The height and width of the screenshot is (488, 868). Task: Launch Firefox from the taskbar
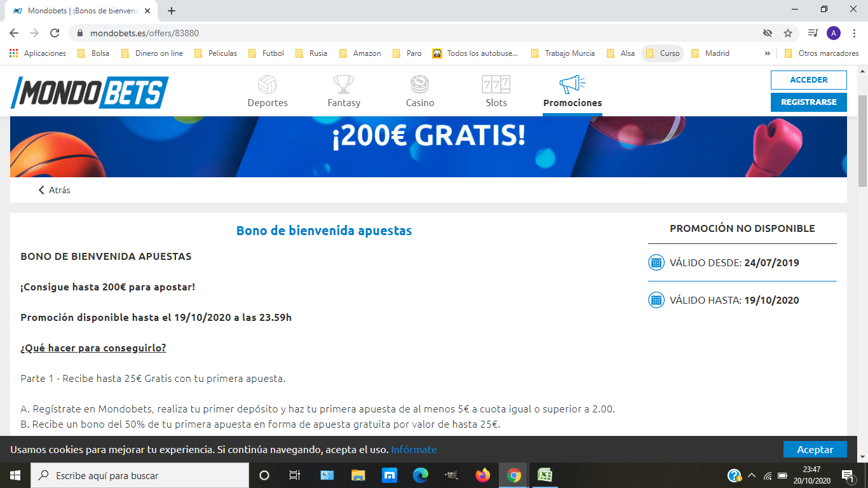pyautogui.click(x=483, y=475)
